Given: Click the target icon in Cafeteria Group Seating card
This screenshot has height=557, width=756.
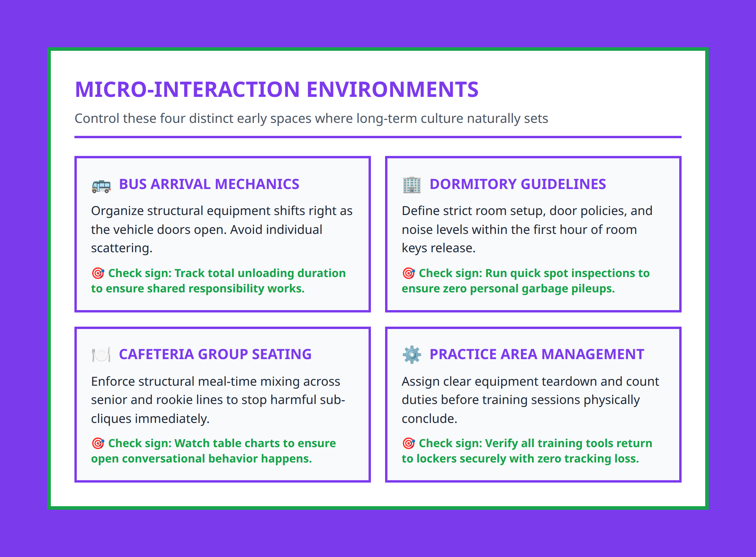Looking at the screenshot, I should click(x=98, y=443).
